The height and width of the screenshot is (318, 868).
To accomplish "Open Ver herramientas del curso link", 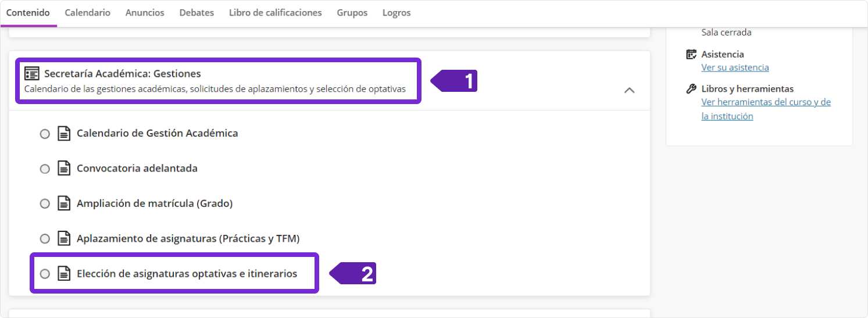I will click(766, 102).
